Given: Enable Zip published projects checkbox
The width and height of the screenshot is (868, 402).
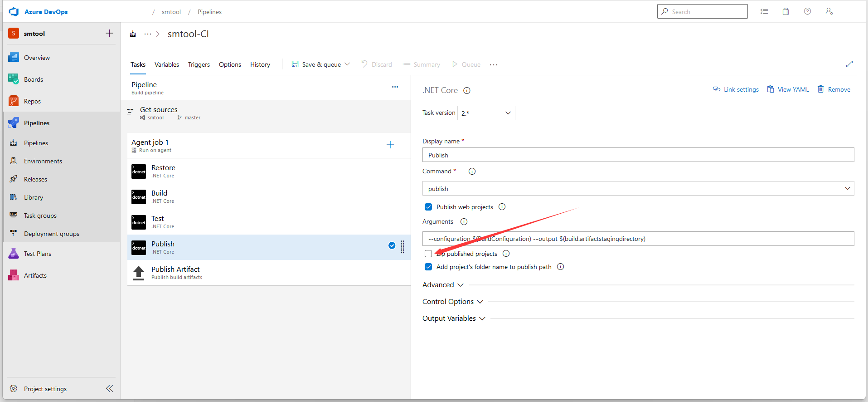Looking at the screenshot, I should pos(428,254).
